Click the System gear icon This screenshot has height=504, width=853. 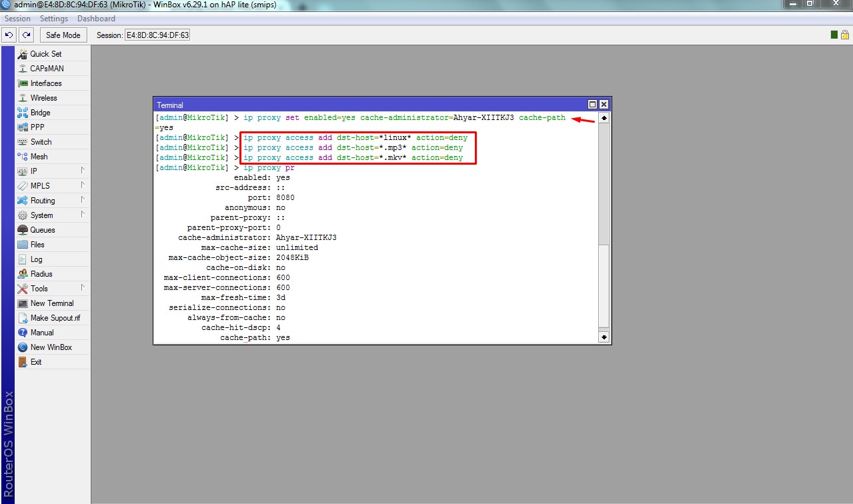[23, 215]
